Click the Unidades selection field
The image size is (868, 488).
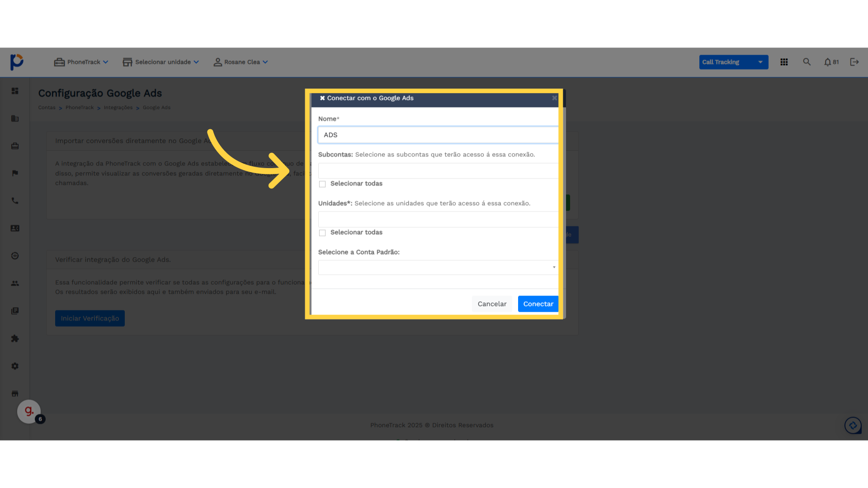tap(438, 220)
